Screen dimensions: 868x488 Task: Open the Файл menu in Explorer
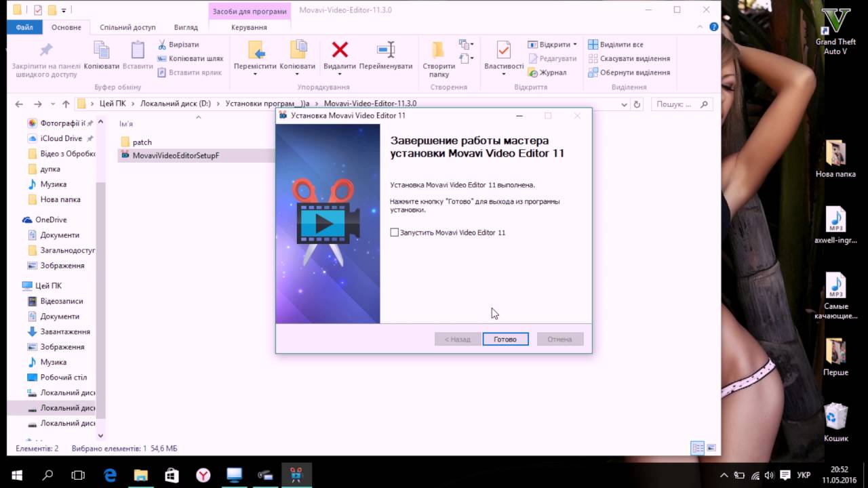point(24,27)
